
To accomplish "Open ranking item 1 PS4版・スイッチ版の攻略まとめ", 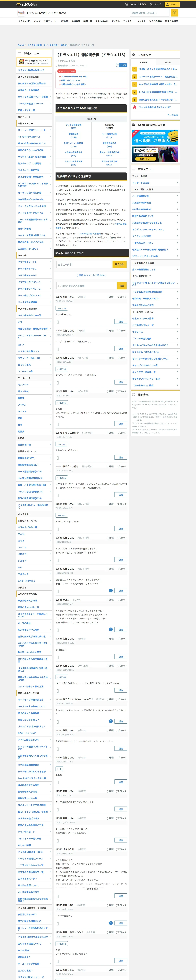I will (158, 69).
